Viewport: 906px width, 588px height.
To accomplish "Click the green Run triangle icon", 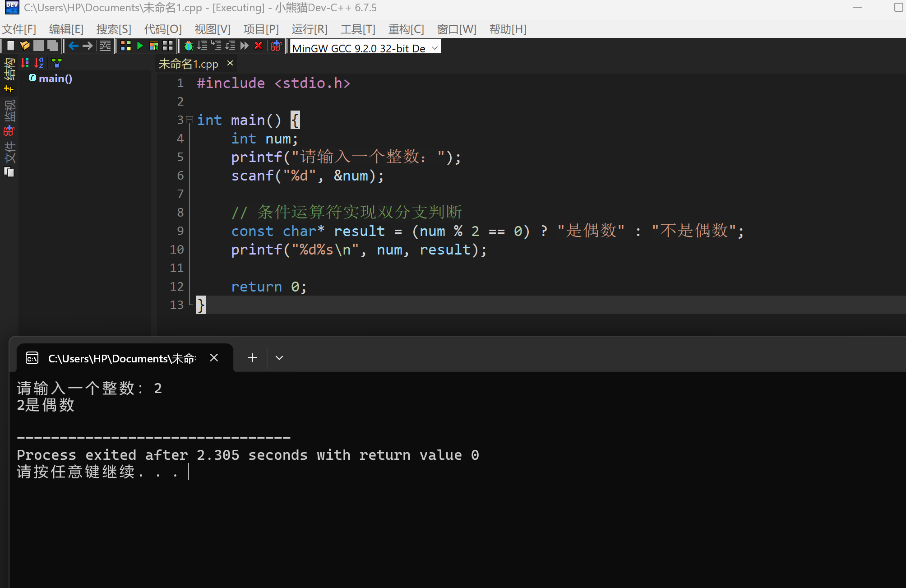I will pyautogui.click(x=140, y=46).
